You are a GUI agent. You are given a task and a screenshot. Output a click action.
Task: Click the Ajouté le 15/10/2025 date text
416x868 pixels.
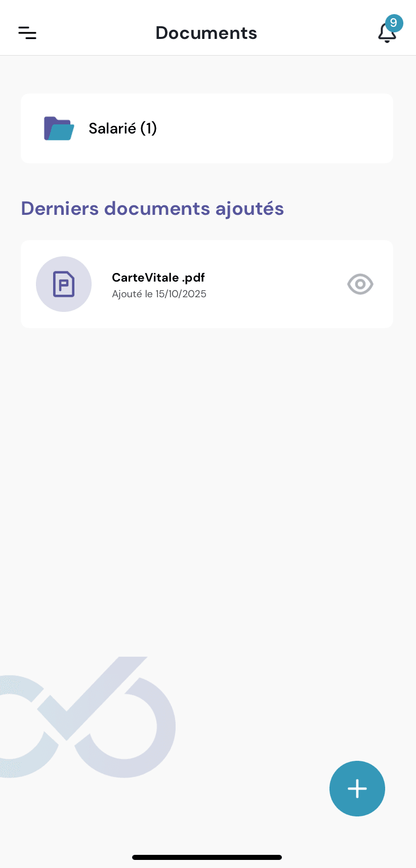159,294
